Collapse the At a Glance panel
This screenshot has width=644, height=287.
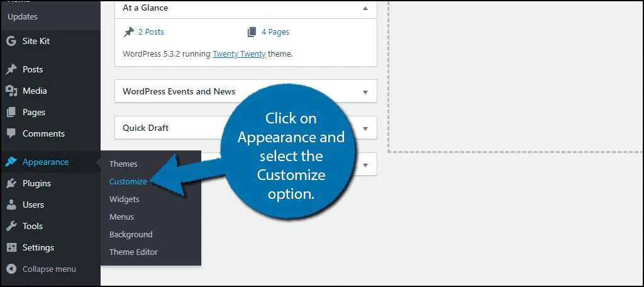(x=365, y=9)
